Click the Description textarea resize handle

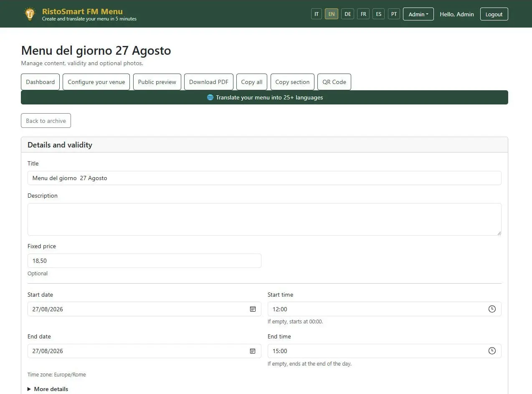(x=499, y=233)
